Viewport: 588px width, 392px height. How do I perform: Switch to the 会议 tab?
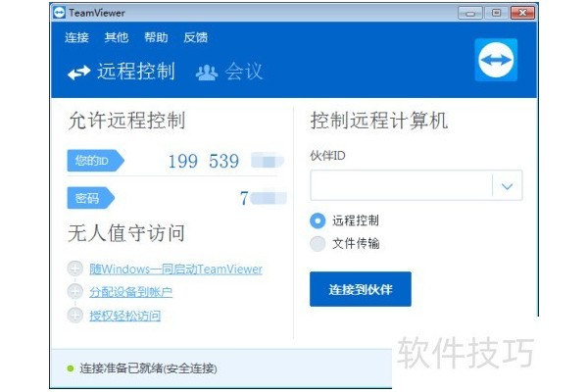point(229,72)
